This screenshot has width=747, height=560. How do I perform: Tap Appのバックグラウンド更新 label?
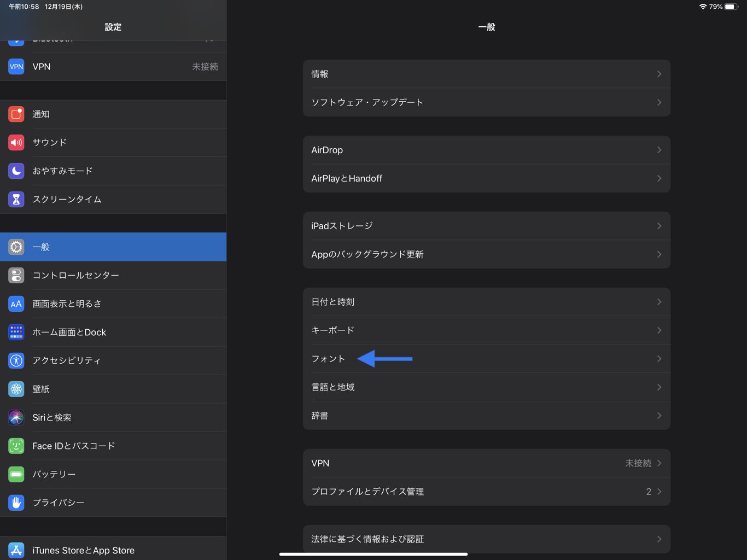(x=367, y=254)
